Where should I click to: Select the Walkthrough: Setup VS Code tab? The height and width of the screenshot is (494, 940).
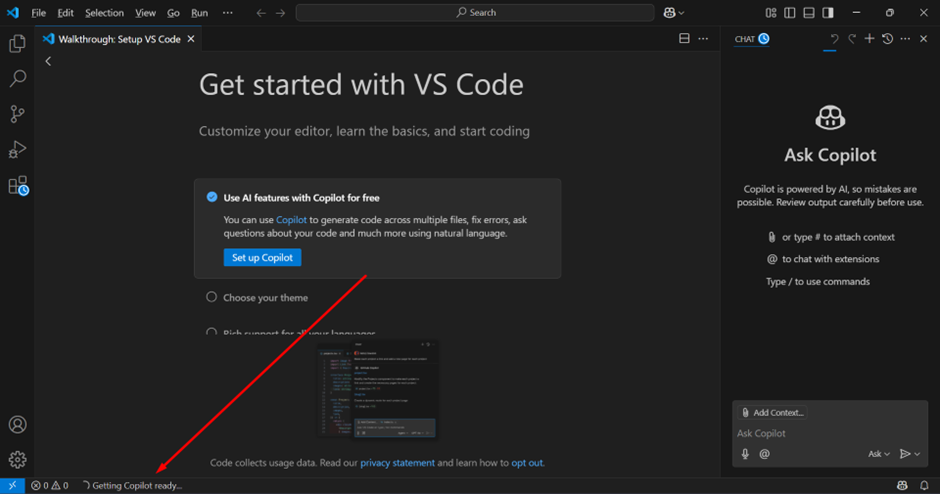click(x=120, y=39)
